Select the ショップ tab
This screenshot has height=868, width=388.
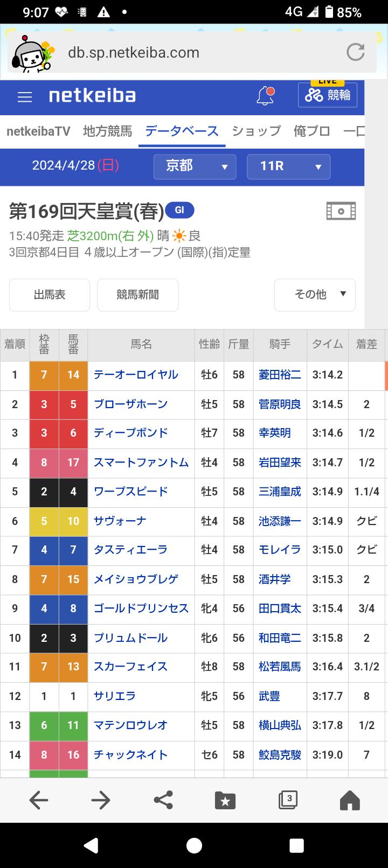click(257, 131)
